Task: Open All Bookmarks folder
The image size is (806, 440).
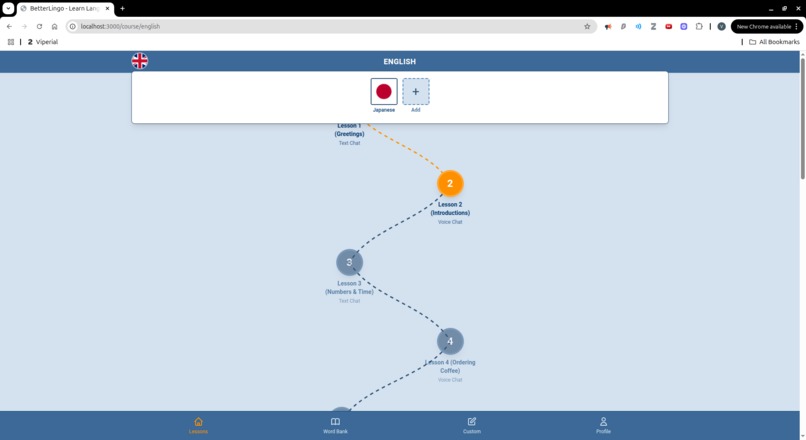Action: (x=774, y=42)
